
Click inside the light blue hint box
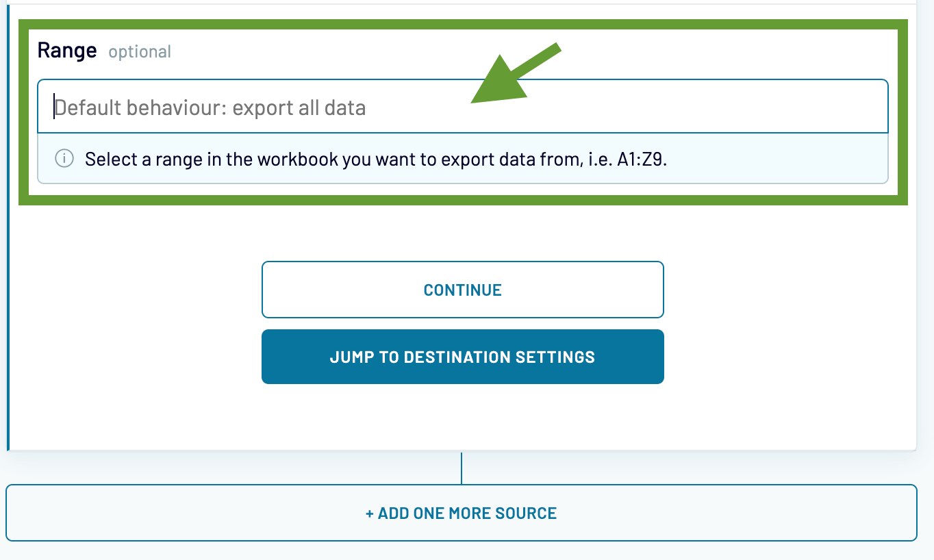(462, 159)
